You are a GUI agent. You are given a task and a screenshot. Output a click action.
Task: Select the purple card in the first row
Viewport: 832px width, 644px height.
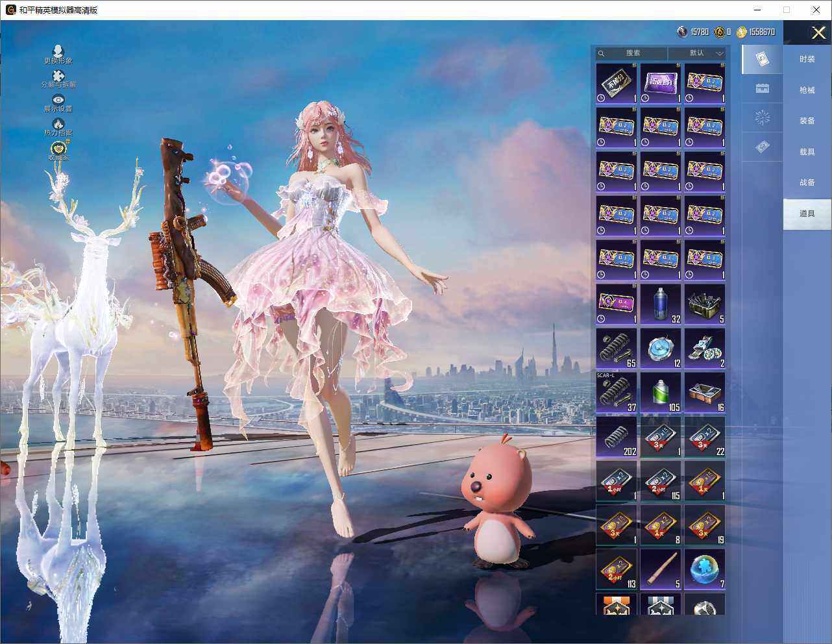click(x=661, y=84)
